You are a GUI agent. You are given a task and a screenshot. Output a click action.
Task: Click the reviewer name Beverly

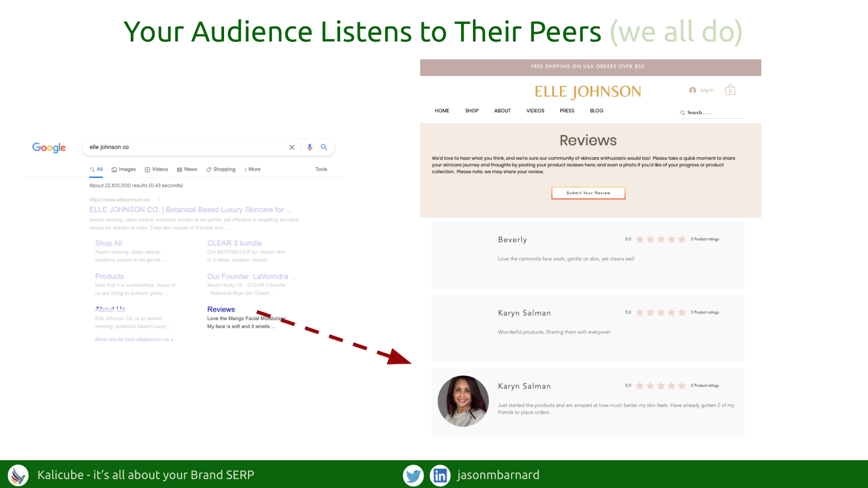pos(513,240)
